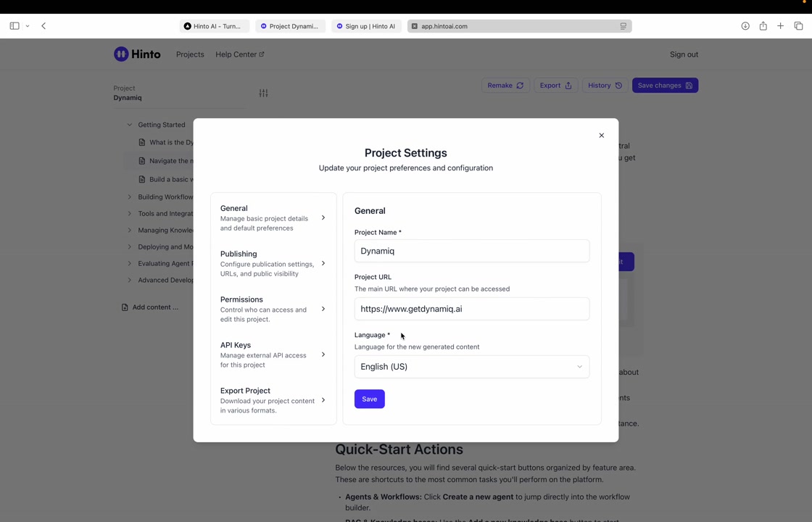Image resolution: width=812 pixels, height=522 pixels.
Task: Switch to API Keys settings
Action: coord(273,355)
